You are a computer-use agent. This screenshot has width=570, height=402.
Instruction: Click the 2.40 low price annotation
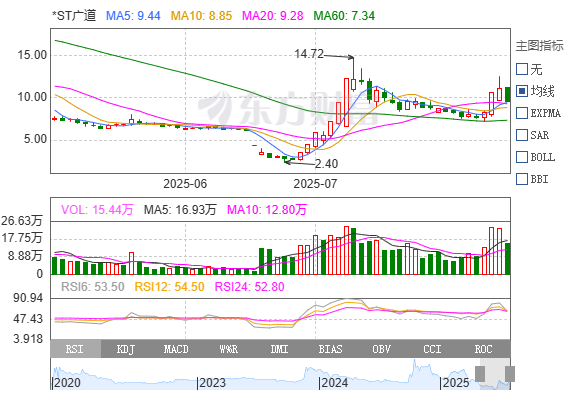point(326,164)
